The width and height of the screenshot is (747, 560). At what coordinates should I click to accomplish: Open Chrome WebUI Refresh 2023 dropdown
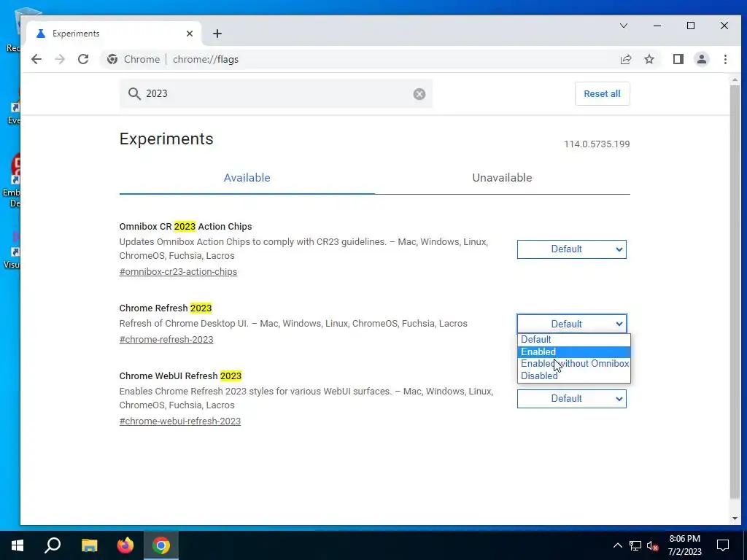pyautogui.click(x=572, y=399)
